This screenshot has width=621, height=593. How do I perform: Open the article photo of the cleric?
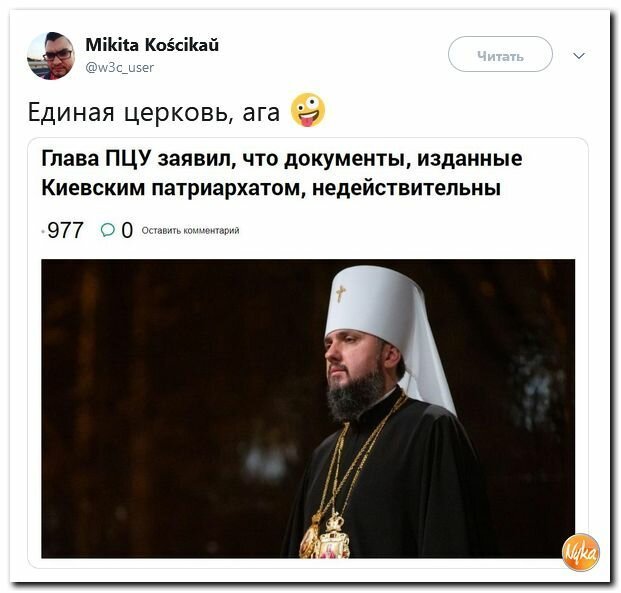coord(308,409)
